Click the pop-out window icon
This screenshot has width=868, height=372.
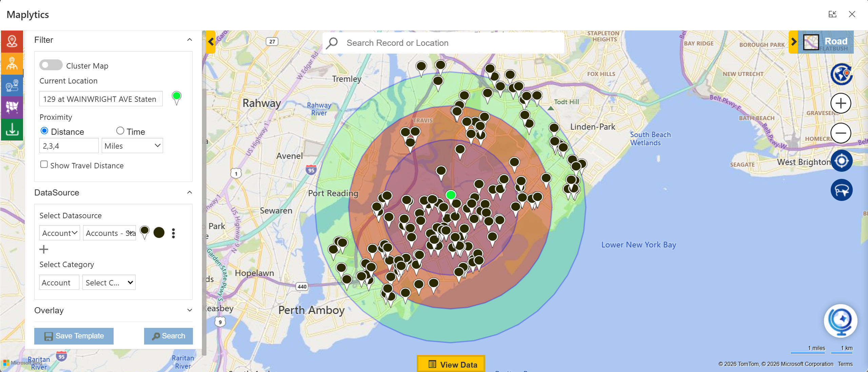[x=832, y=14]
